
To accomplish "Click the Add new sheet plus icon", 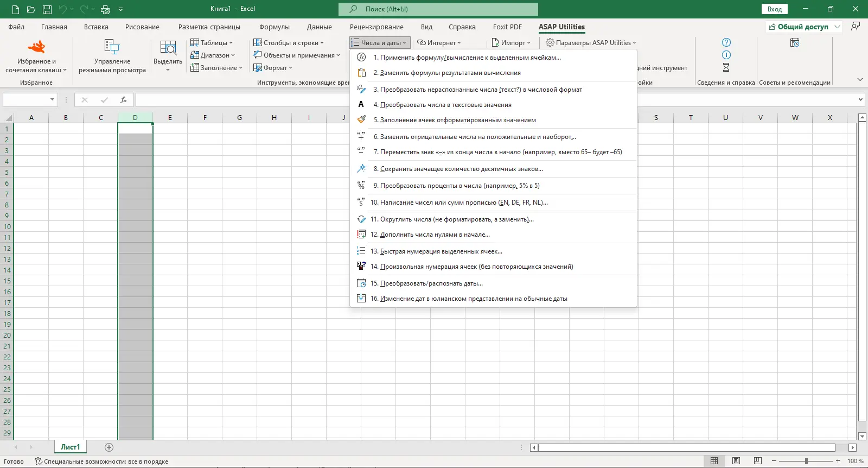I will 109,447.
